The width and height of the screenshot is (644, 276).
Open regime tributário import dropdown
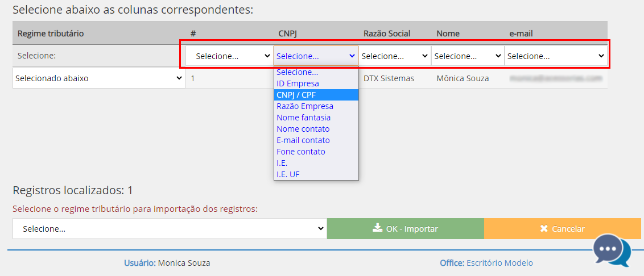click(170, 228)
